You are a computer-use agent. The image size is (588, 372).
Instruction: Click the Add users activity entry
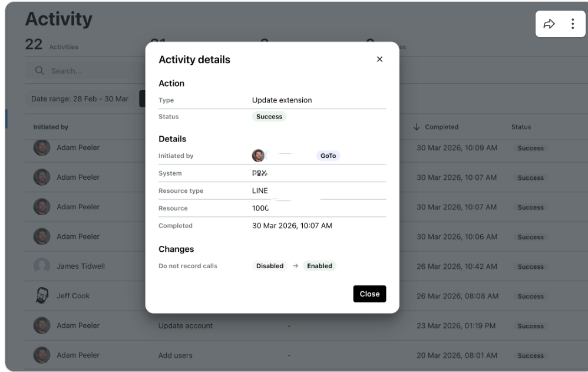[x=175, y=355]
